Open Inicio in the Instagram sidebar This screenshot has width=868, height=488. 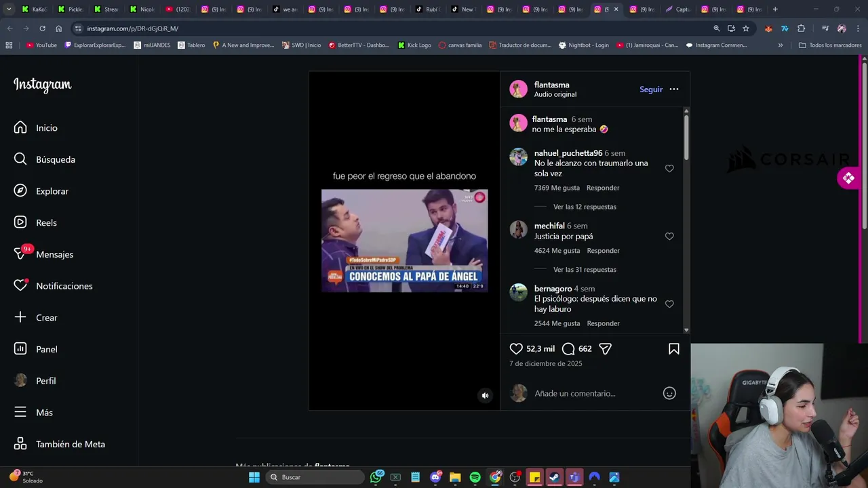tap(36, 127)
